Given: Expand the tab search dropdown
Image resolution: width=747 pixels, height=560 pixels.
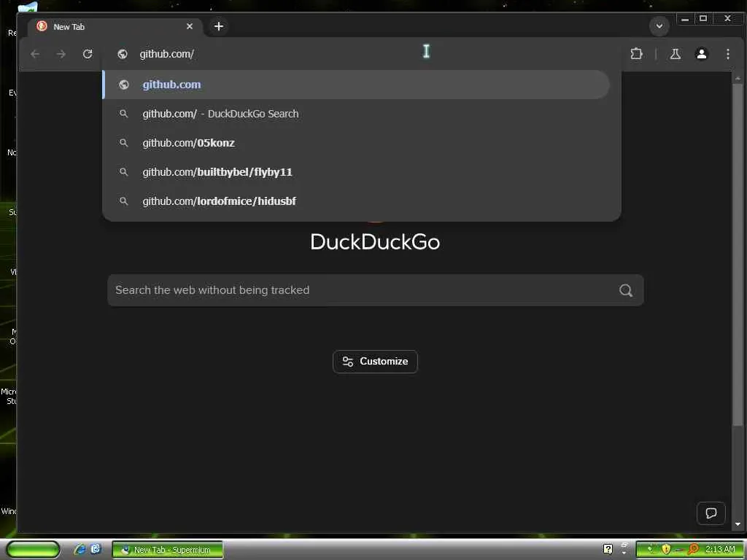Looking at the screenshot, I should point(659,26).
